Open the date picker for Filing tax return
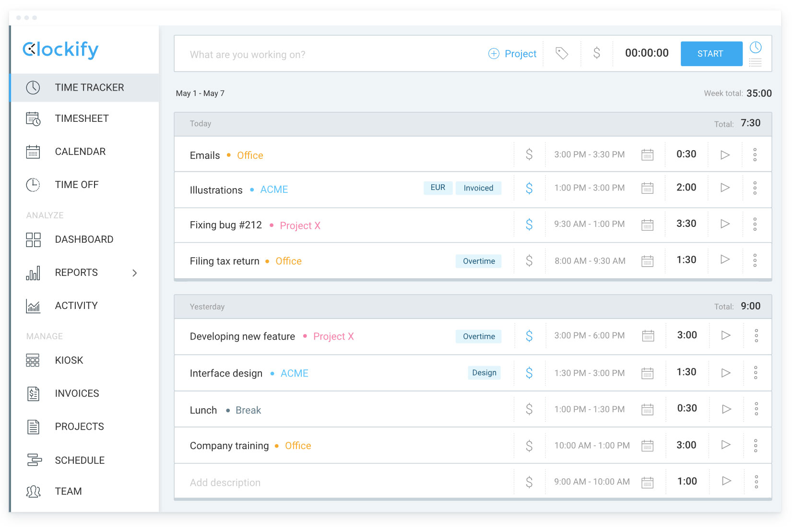794x532 pixels. coord(648,260)
